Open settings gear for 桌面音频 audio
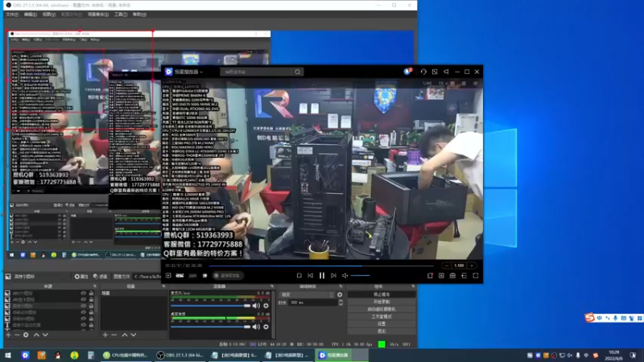The height and width of the screenshot is (362, 644). click(x=266, y=327)
